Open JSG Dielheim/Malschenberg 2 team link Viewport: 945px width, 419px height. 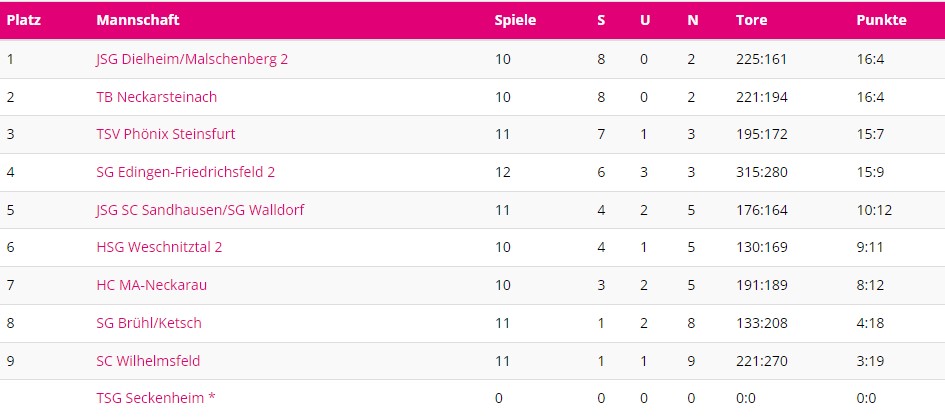tap(192, 59)
